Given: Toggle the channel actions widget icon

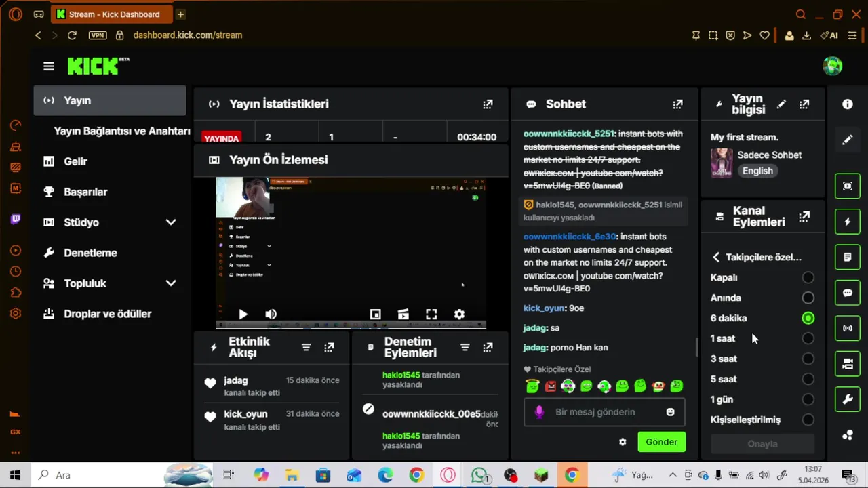Looking at the screenshot, I should tap(848, 364).
